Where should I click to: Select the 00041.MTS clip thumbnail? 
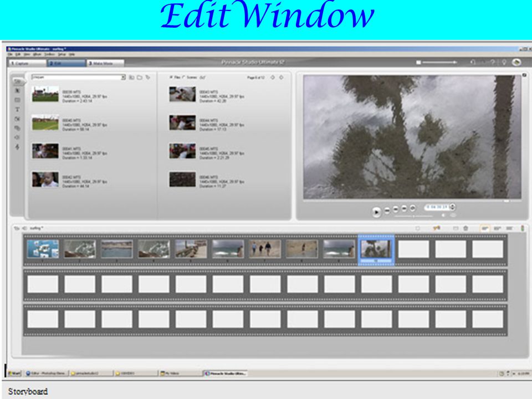click(45, 151)
